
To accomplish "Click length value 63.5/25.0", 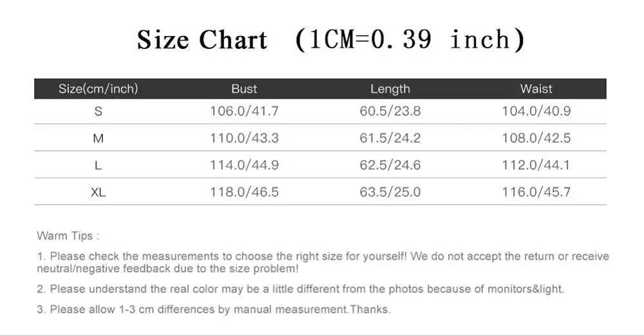I will click(390, 192).
